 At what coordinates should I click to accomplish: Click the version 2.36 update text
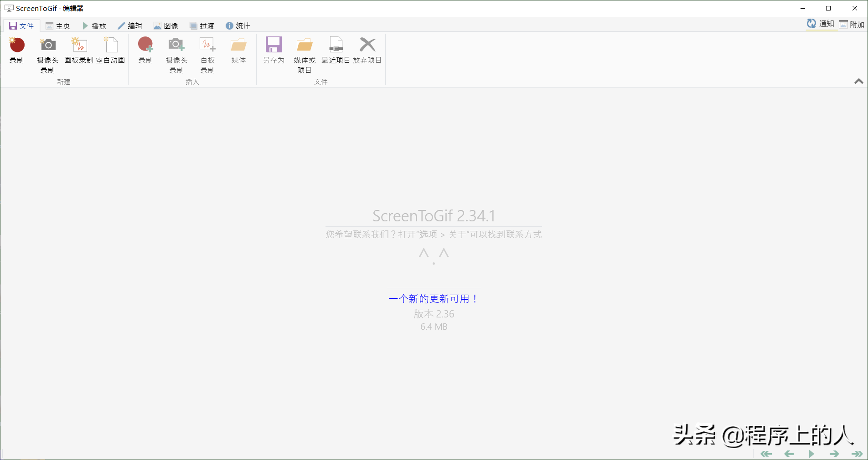(x=434, y=314)
